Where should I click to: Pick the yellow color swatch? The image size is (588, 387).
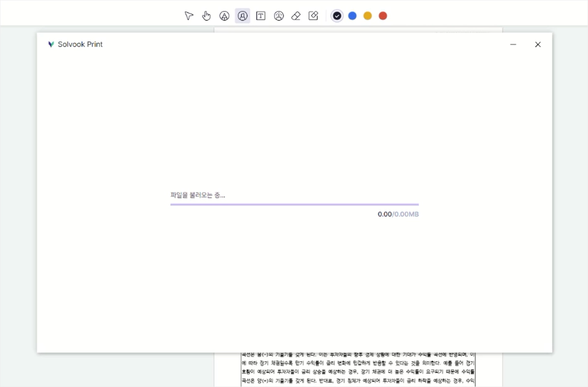[x=368, y=16]
